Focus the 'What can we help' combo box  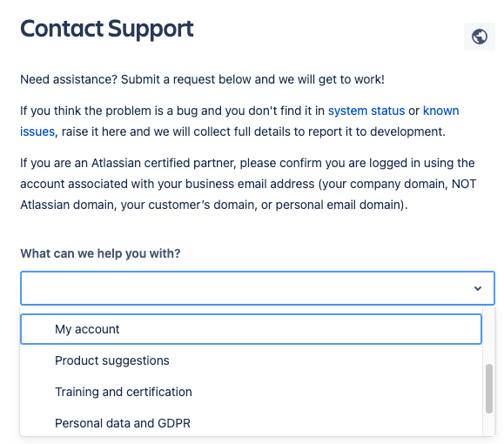click(x=258, y=288)
